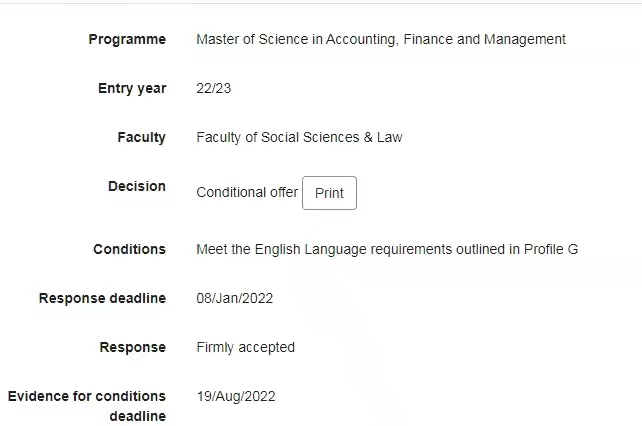Image resolution: width=642 pixels, height=426 pixels.
Task: Click the Entry year label
Action: click(132, 88)
